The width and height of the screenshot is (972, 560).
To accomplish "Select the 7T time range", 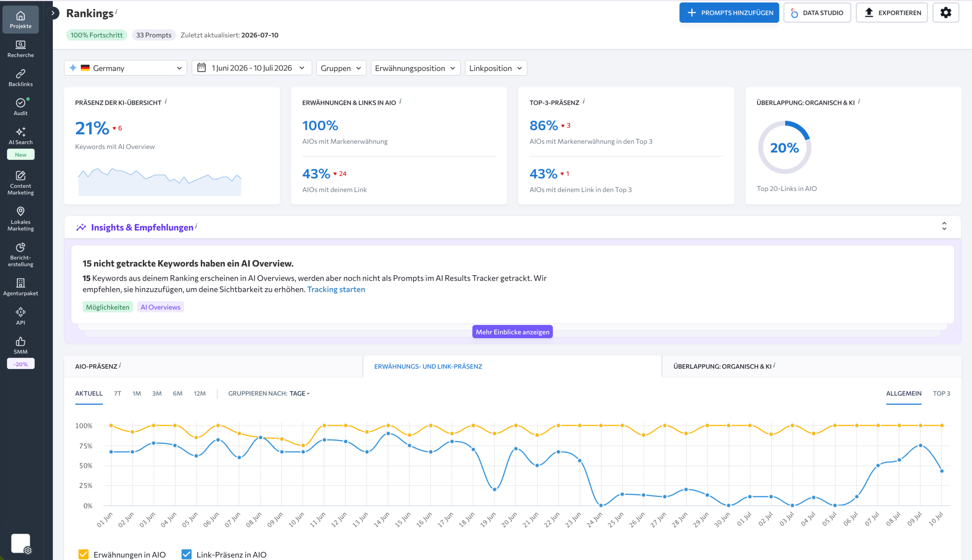I will click(x=118, y=393).
